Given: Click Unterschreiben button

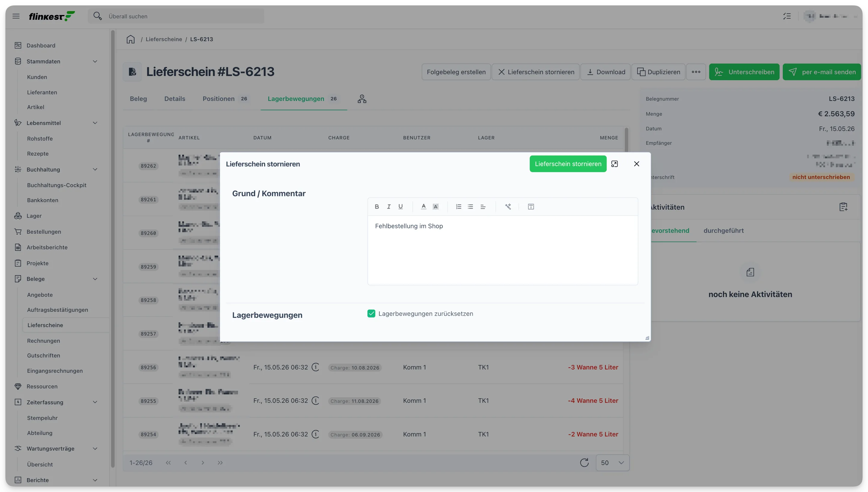Looking at the screenshot, I should tap(744, 72).
